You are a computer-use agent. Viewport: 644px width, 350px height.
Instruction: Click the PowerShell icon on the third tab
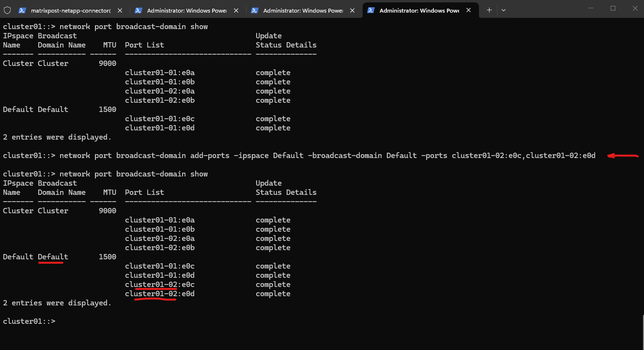tap(255, 10)
